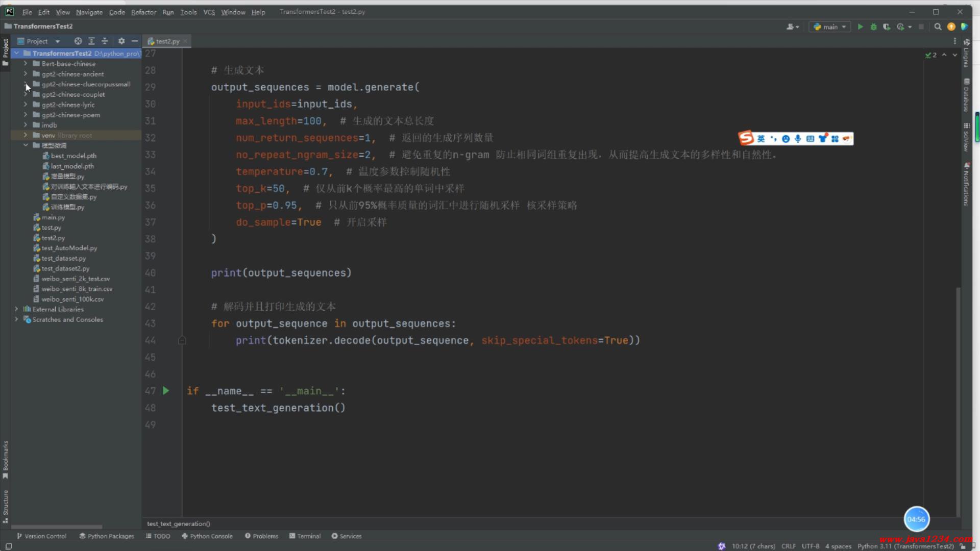Viewport: 980px width, 551px height.
Task: Expand External Libraries tree node
Action: pyautogui.click(x=16, y=309)
